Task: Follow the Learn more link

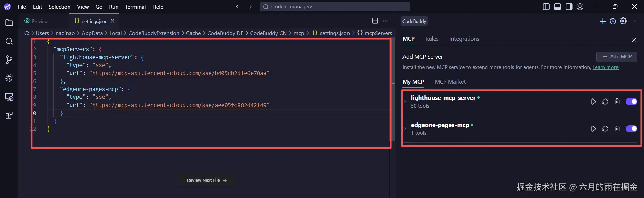Action: [x=605, y=67]
